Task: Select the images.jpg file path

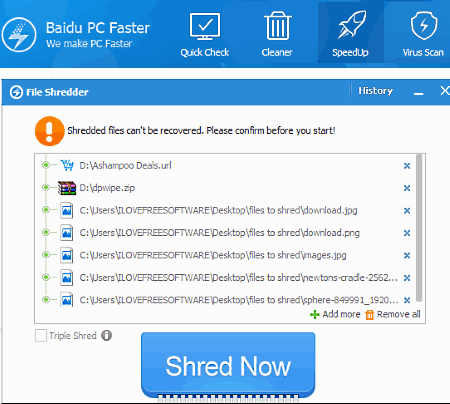Action: [x=213, y=255]
